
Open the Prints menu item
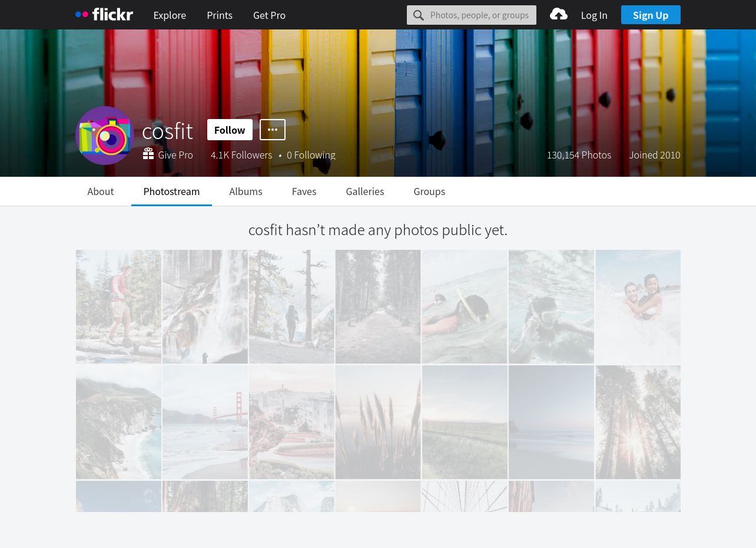coord(220,15)
